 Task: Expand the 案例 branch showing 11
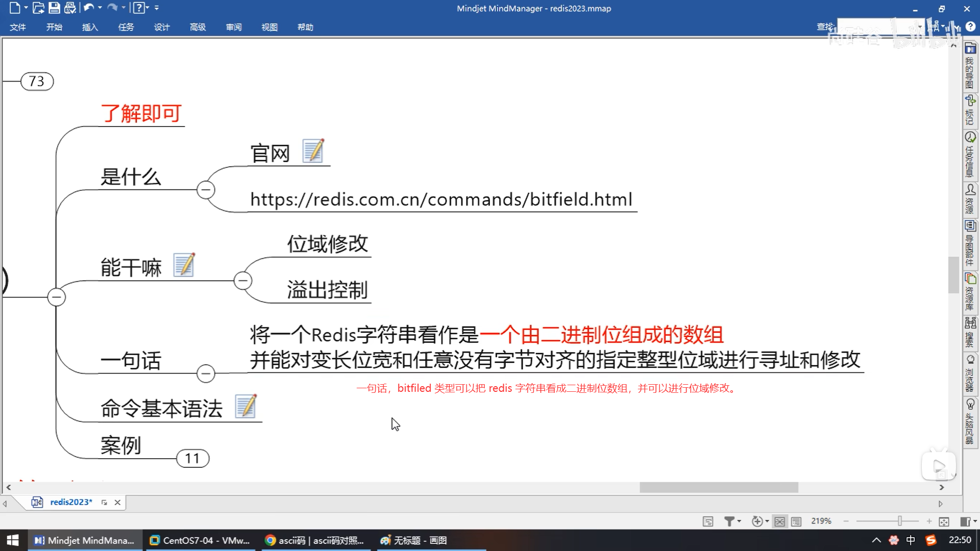point(192,458)
